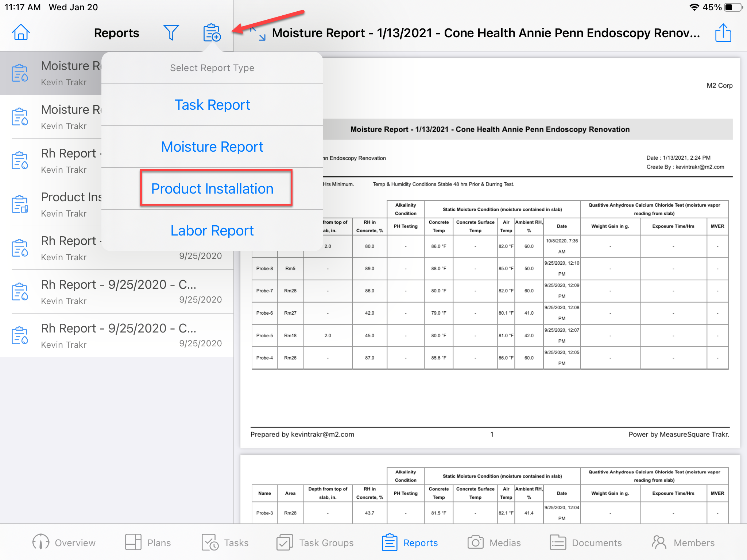747x560 pixels.
Task: Tap the Reports tab in bottom bar
Action: tap(410, 542)
